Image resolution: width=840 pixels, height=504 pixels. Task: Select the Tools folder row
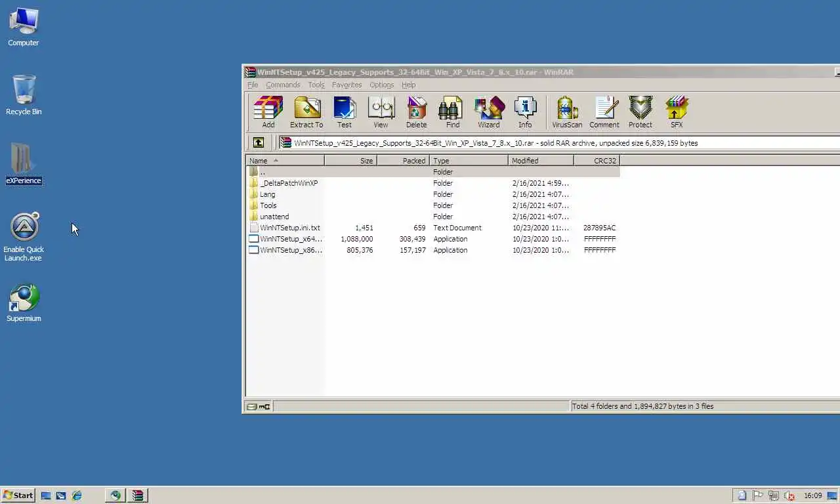[433, 205]
